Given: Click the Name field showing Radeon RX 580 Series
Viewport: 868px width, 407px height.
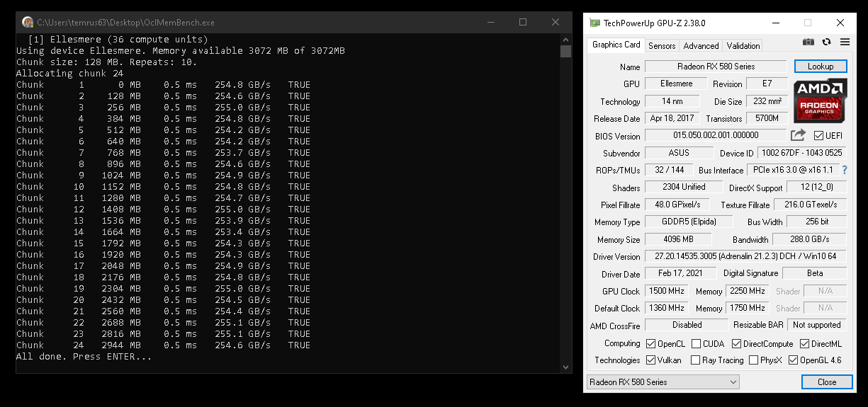Looking at the screenshot, I should [x=716, y=67].
